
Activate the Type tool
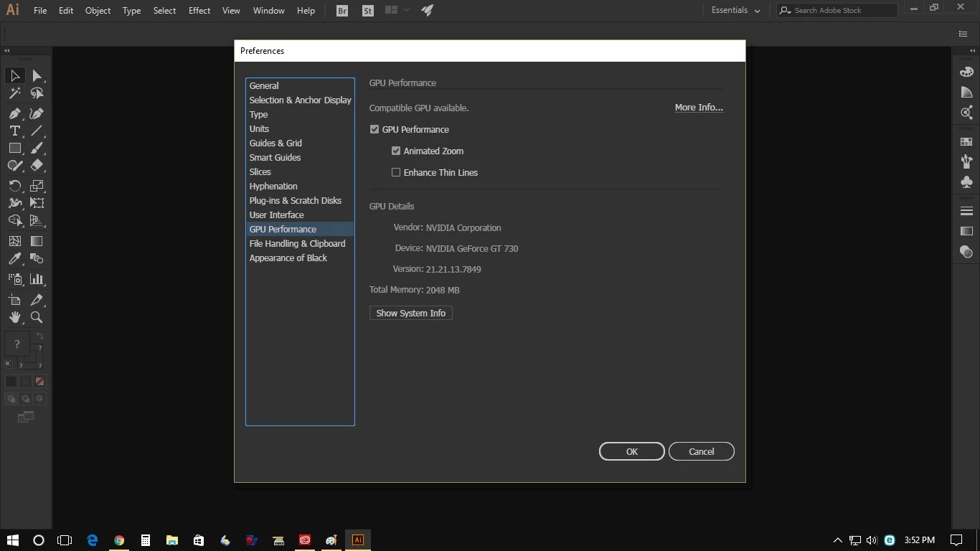pyautogui.click(x=15, y=131)
